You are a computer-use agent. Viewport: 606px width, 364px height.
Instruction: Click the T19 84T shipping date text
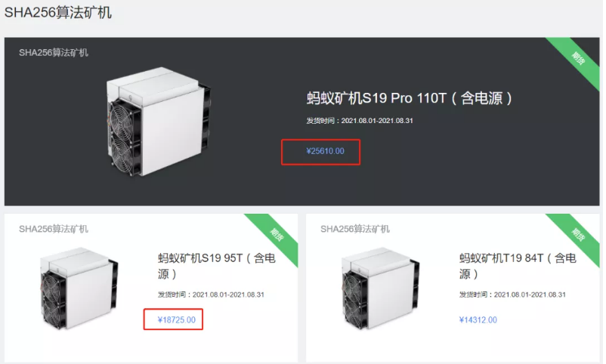click(x=512, y=295)
